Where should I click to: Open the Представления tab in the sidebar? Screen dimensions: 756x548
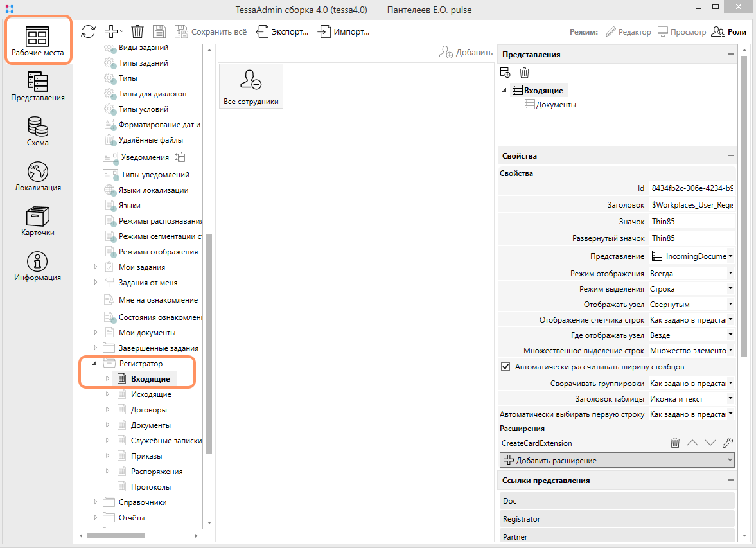pyautogui.click(x=37, y=87)
